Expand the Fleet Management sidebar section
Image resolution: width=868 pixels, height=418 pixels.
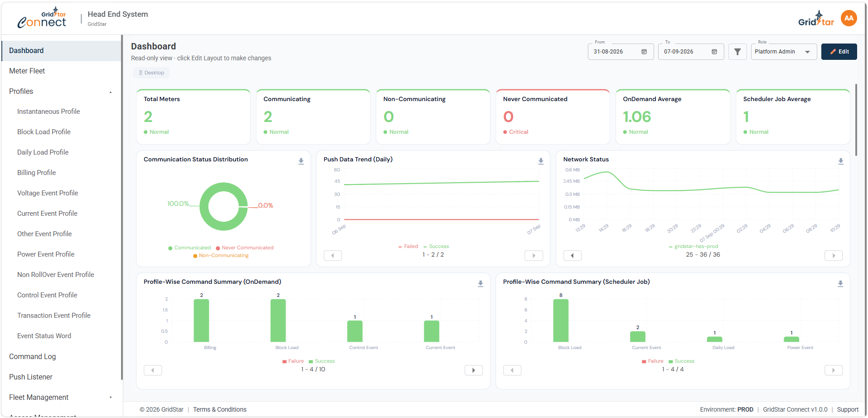pyautogui.click(x=61, y=398)
